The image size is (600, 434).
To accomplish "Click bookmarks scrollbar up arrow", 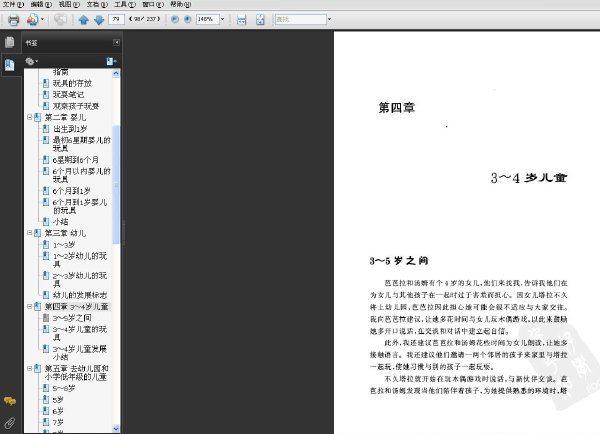I will coord(116,73).
